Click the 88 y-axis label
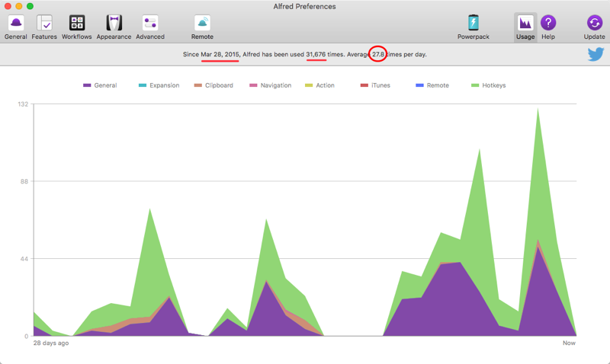This screenshot has height=364, width=610. coord(24,181)
